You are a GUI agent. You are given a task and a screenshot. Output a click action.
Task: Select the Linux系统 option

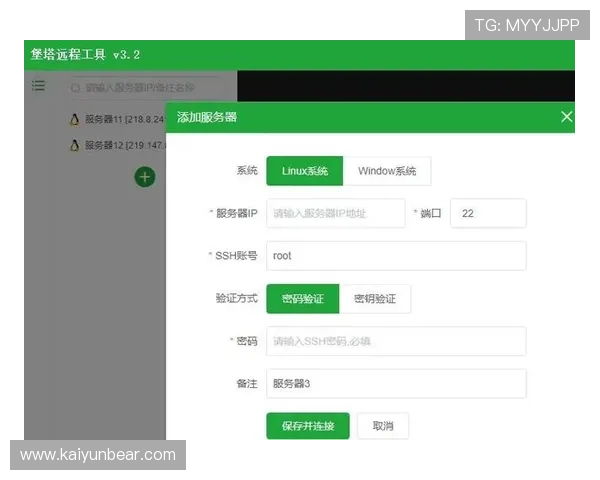(305, 171)
